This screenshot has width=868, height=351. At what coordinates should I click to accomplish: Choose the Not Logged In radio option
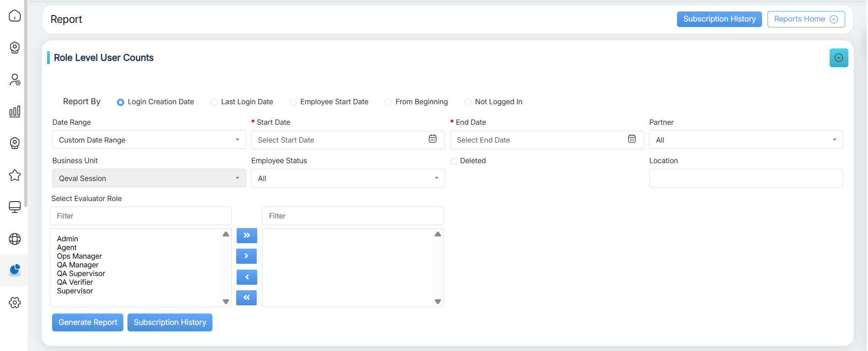pyautogui.click(x=468, y=102)
